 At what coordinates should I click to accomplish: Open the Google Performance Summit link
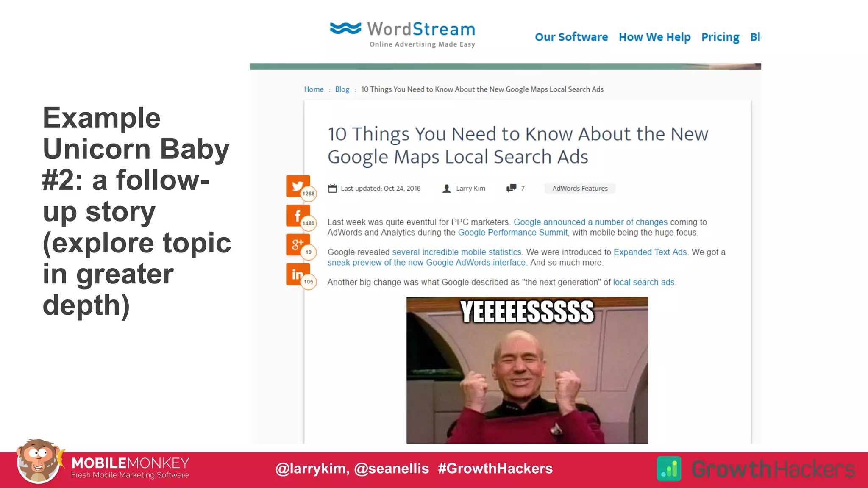click(x=512, y=233)
